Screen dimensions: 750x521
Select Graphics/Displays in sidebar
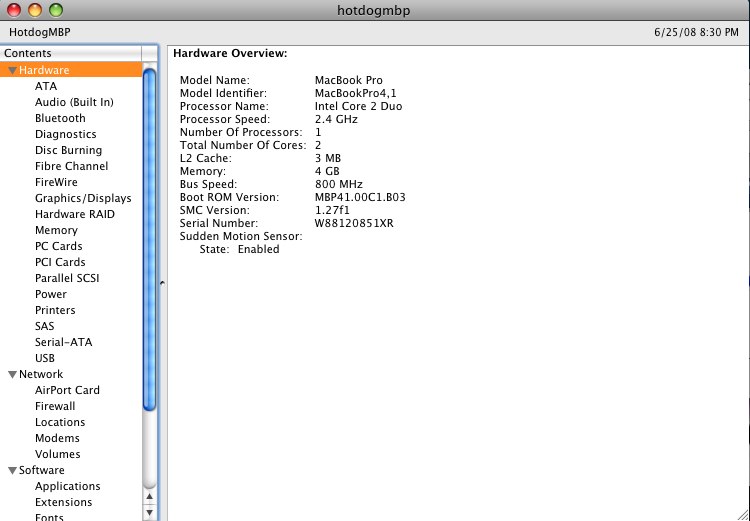(x=83, y=198)
